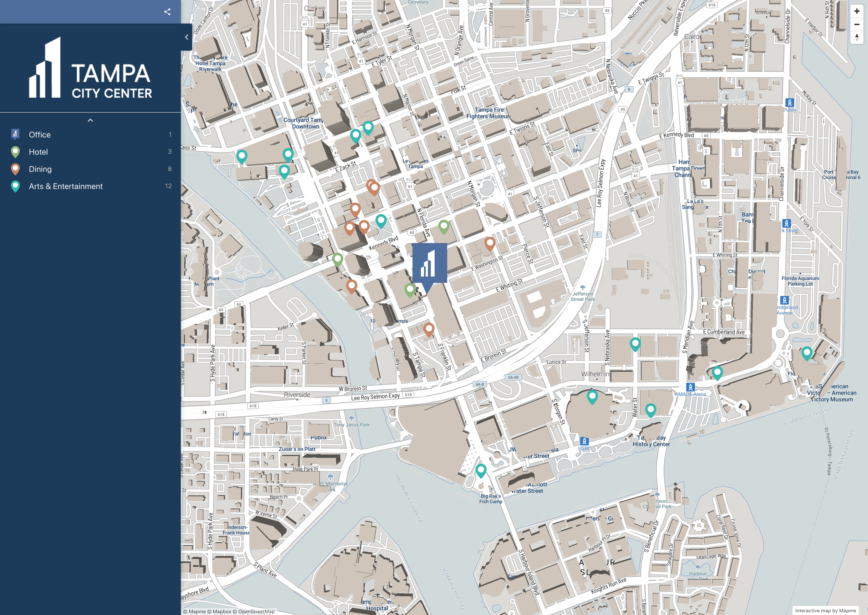Click the teal pin above Tampa Bay History Center
This screenshot has height=615, width=868.
click(x=650, y=411)
